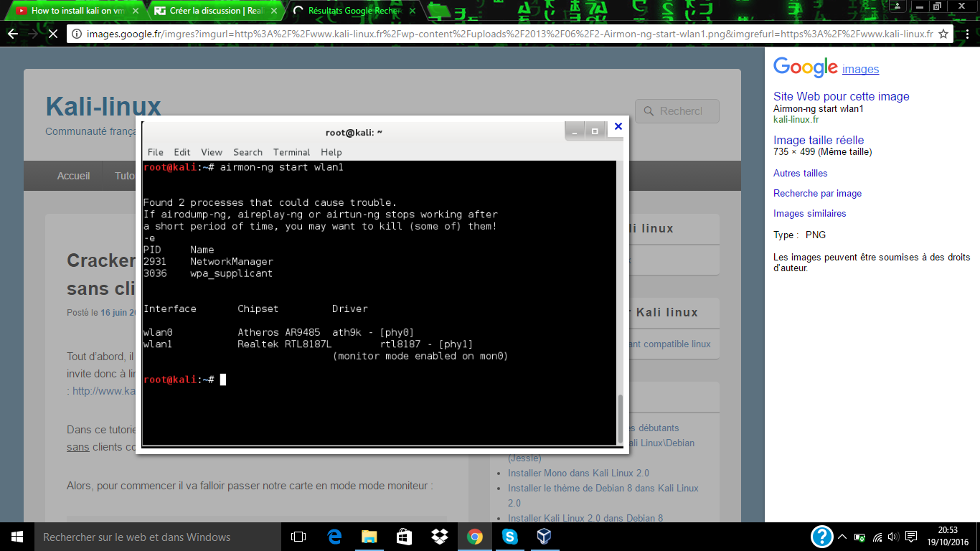Open the Wi-Fi network tray icon
Viewport: 980px width, 551px height.
click(x=877, y=537)
